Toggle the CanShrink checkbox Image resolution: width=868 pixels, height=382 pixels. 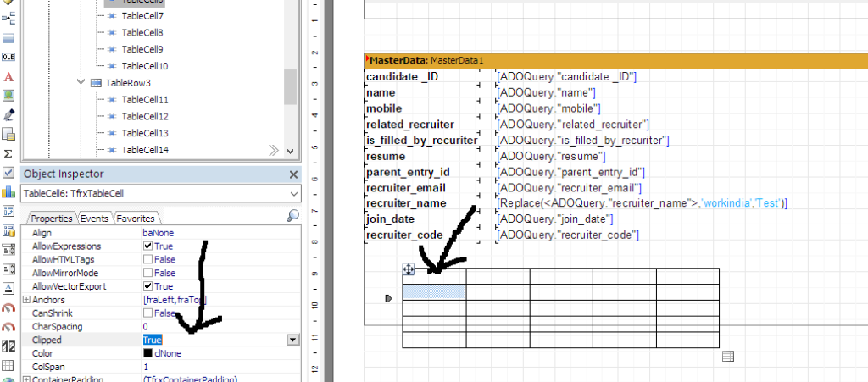147,313
